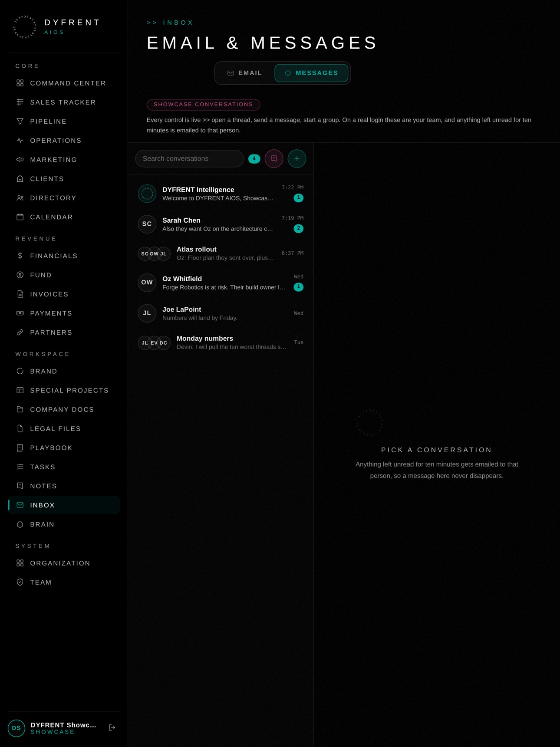
Task: Open Sarah Chen's conversation thread
Action: pos(221,224)
